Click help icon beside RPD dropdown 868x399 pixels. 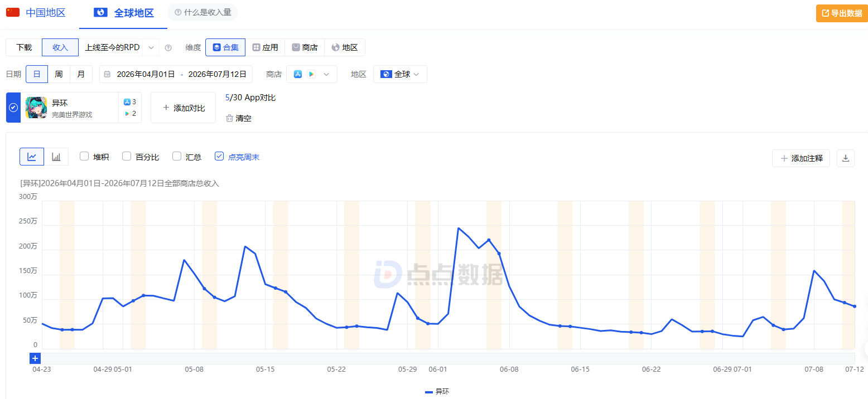click(x=168, y=48)
